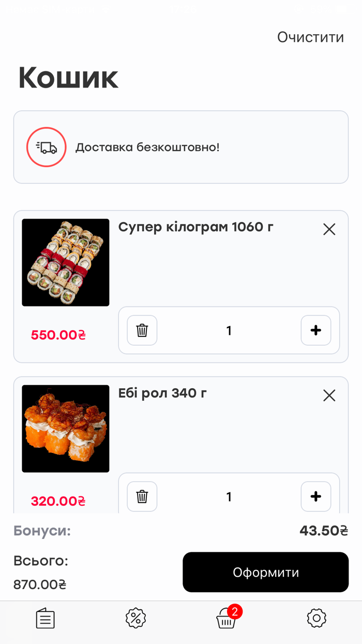The image size is (362, 644).
Task: Tap the free delivery truck icon
Action: tap(46, 147)
